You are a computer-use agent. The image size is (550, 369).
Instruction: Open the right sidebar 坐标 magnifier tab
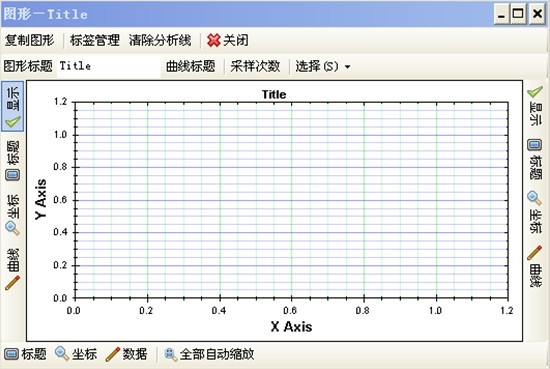pos(535,212)
